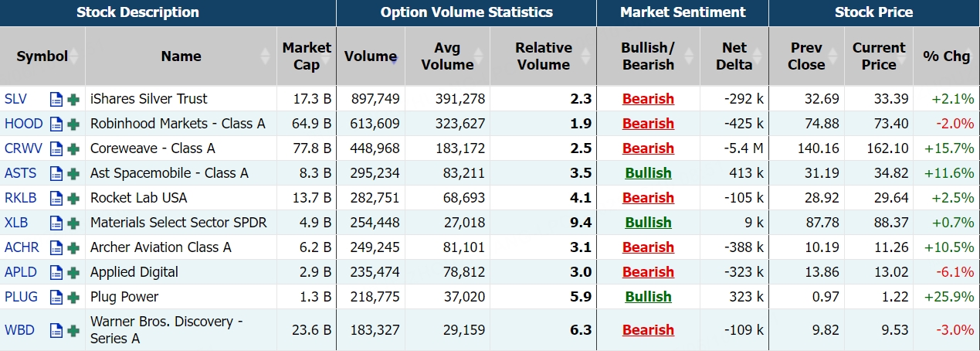Open the document icon for WBD
The height and width of the screenshot is (351, 980).
[56, 330]
